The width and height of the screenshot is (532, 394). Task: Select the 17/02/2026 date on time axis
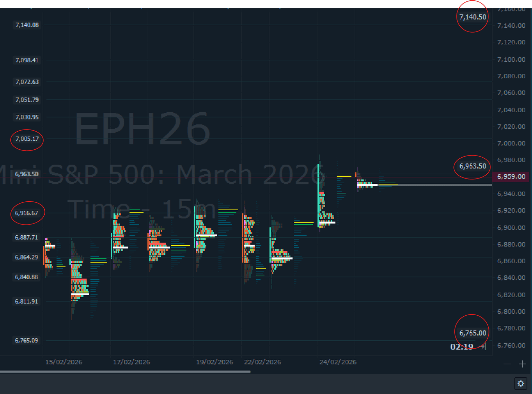click(132, 362)
